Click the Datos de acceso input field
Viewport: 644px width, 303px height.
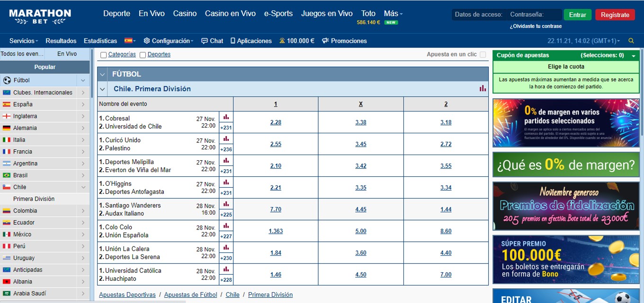(x=479, y=15)
